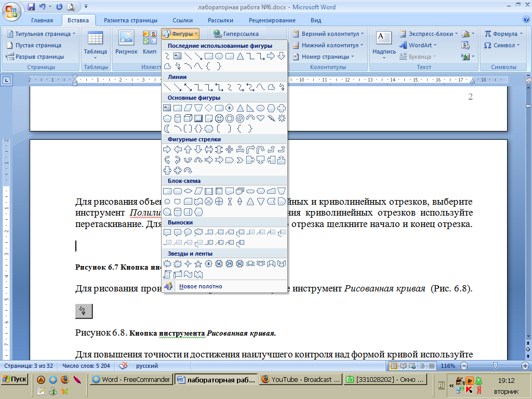Select the 5-point star shape
Image resolution: width=532 pixels, height=399 pixels.
(198, 263)
